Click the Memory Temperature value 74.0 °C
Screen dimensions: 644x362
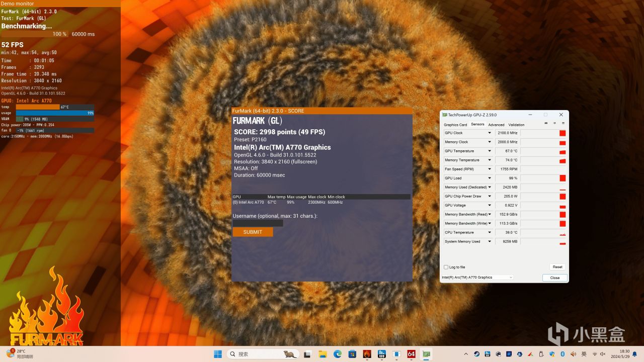click(507, 160)
